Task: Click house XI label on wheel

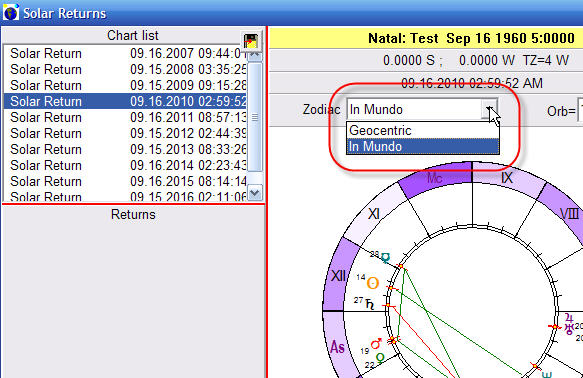Action: pos(374,214)
